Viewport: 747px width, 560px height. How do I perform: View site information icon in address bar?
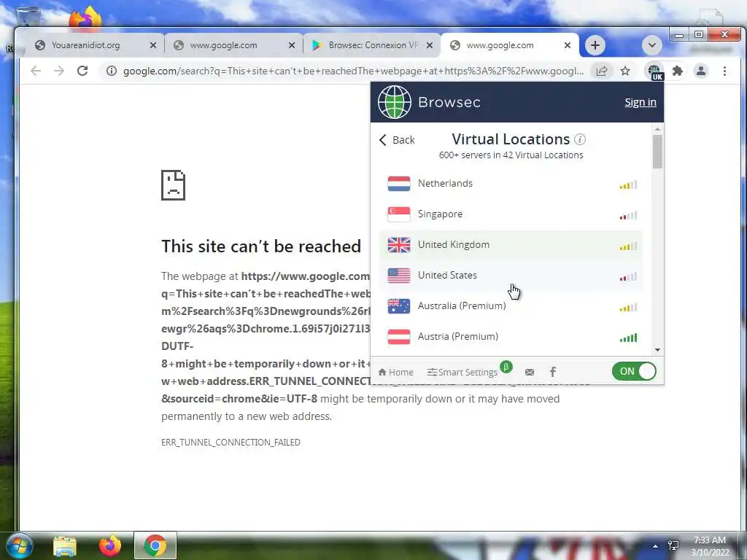click(112, 71)
